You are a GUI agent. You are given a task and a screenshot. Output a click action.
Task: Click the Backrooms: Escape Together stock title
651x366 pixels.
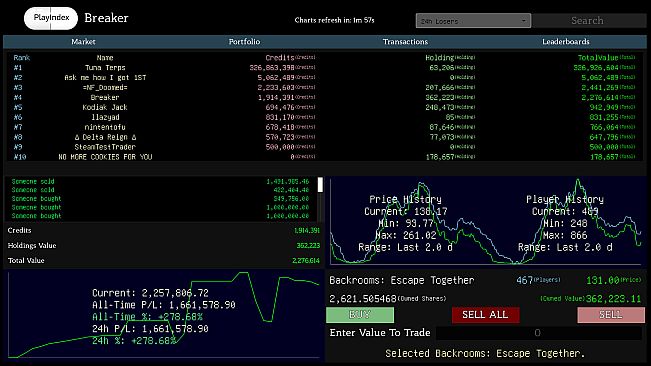(401, 281)
